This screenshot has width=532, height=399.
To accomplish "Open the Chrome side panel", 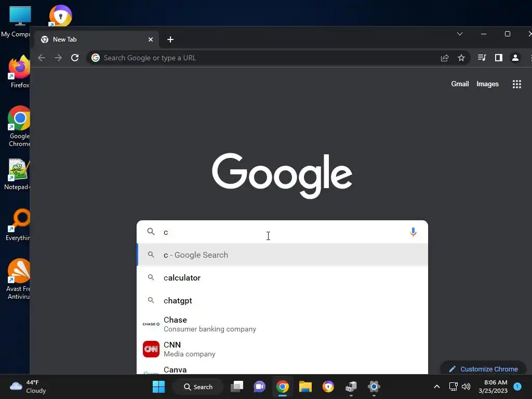I will tap(498, 58).
